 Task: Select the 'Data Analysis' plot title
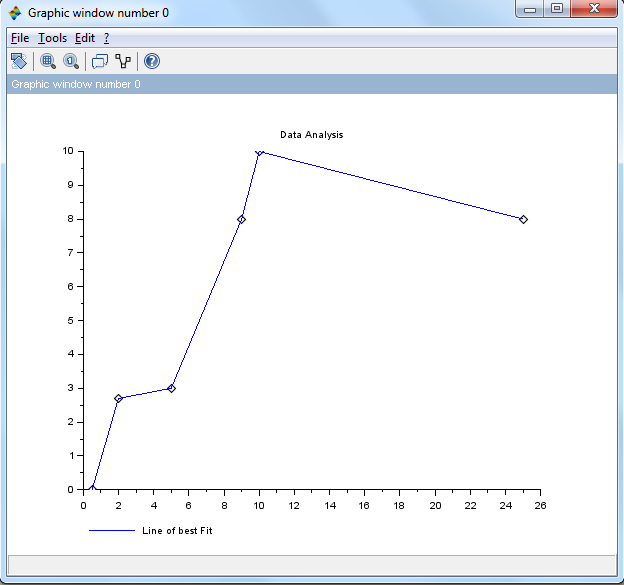pyautogui.click(x=312, y=135)
